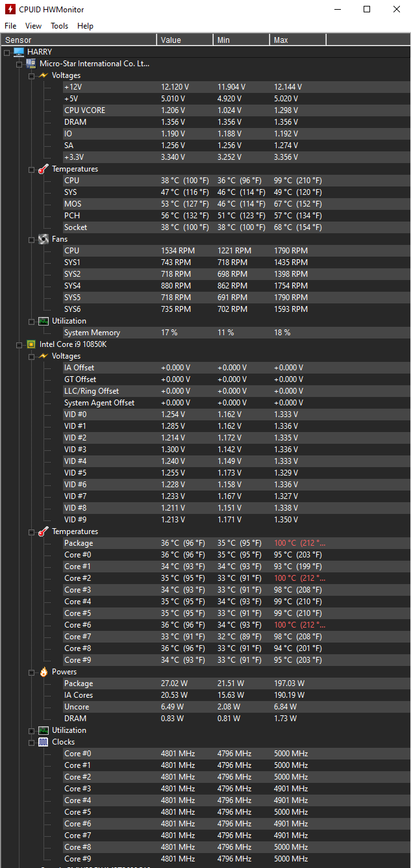Click the Value column header
411x868 pixels.
coord(185,40)
